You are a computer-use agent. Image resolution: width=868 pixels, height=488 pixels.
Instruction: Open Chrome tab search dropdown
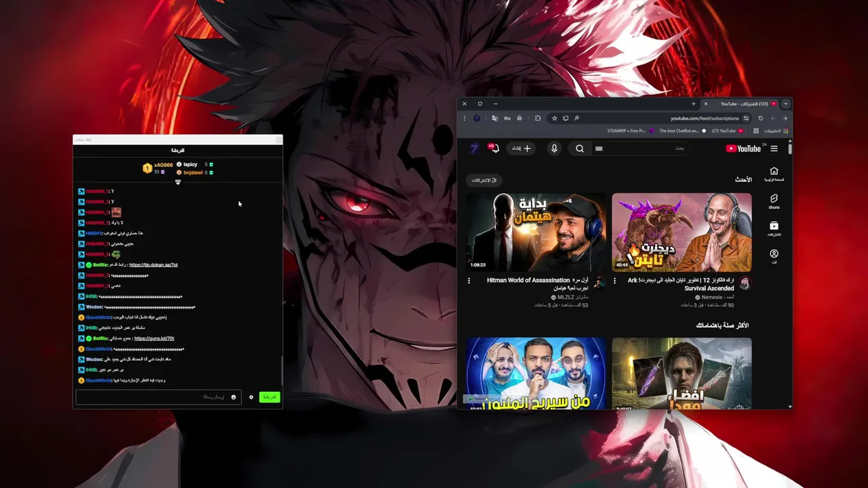[x=785, y=104]
